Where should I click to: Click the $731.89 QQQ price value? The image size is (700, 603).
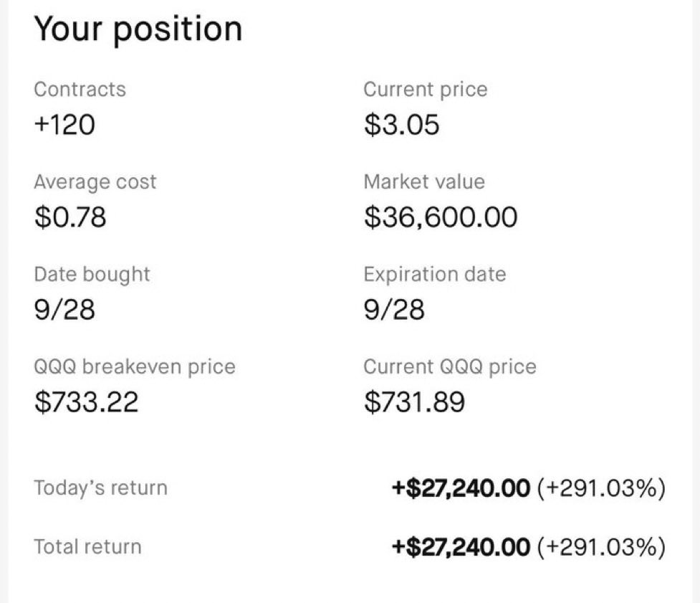point(415,402)
